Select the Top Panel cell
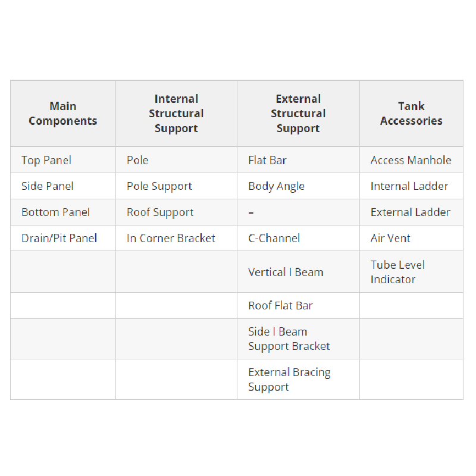The width and height of the screenshot is (476, 476). click(46, 160)
